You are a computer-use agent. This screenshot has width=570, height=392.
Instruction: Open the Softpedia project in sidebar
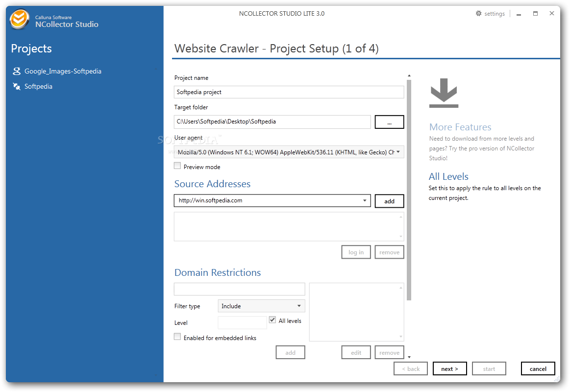point(38,86)
